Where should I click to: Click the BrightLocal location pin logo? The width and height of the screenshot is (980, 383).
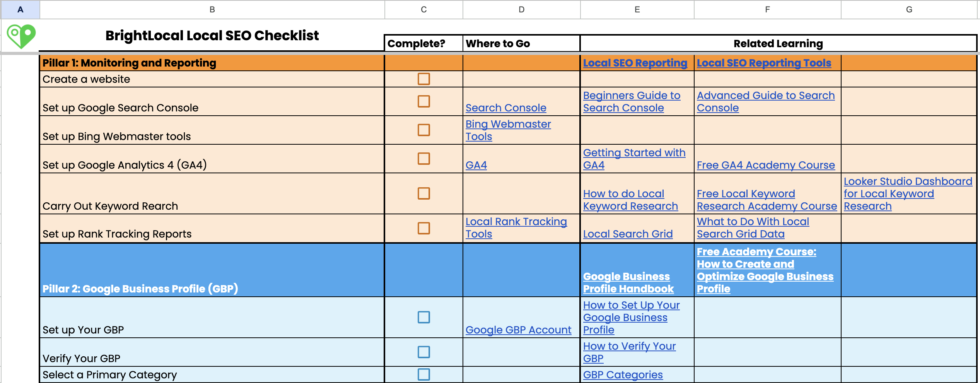click(21, 36)
